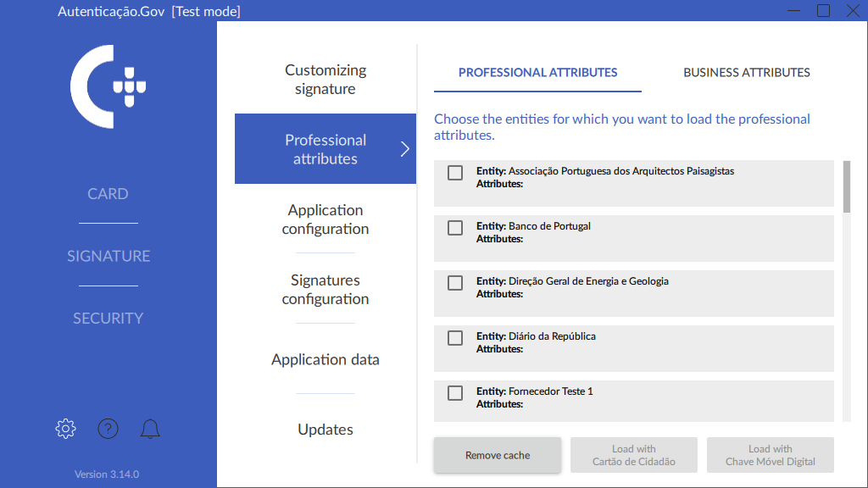Expand the CARD section in sidebar

[108, 194]
